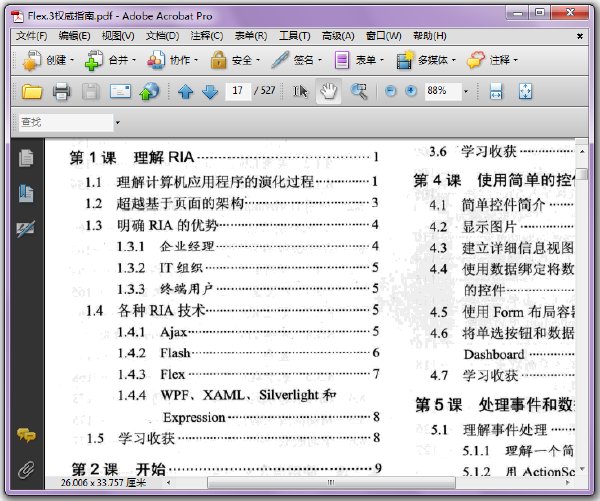This screenshot has height=501, width=600.
Task: Click the Collaborate icon
Action: click(156, 60)
